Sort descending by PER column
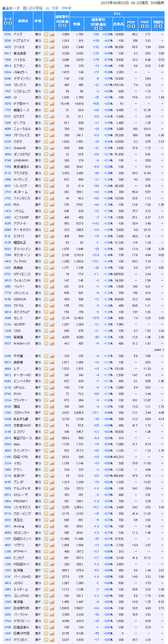Screen dimensions: 168x644 click(x=133, y=26)
